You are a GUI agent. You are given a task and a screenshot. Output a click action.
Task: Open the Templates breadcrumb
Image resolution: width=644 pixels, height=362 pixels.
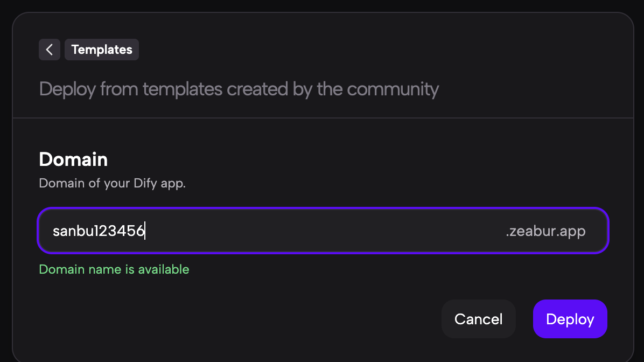point(102,50)
